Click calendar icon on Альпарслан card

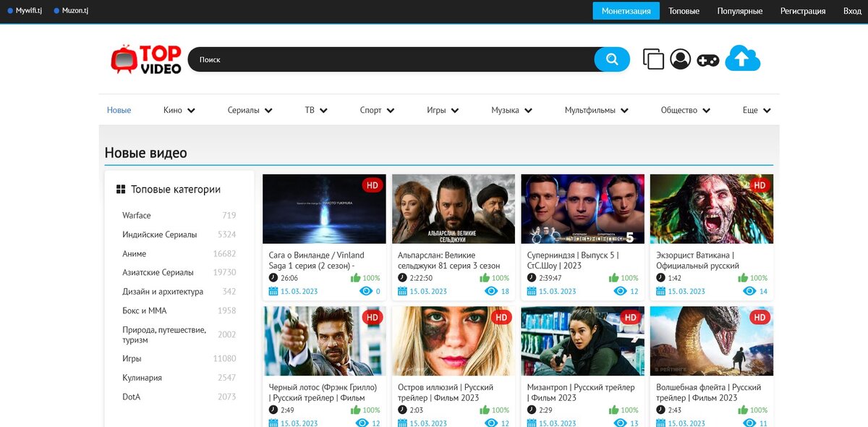tap(403, 291)
